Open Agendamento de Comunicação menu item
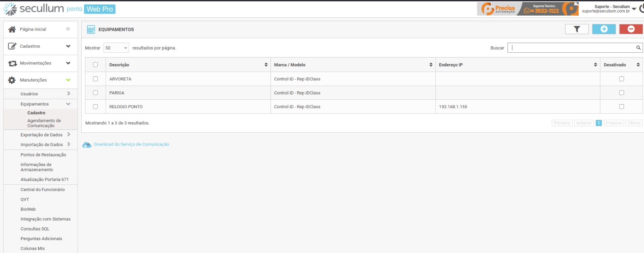Screen dimensions: 644x253 point(44,123)
